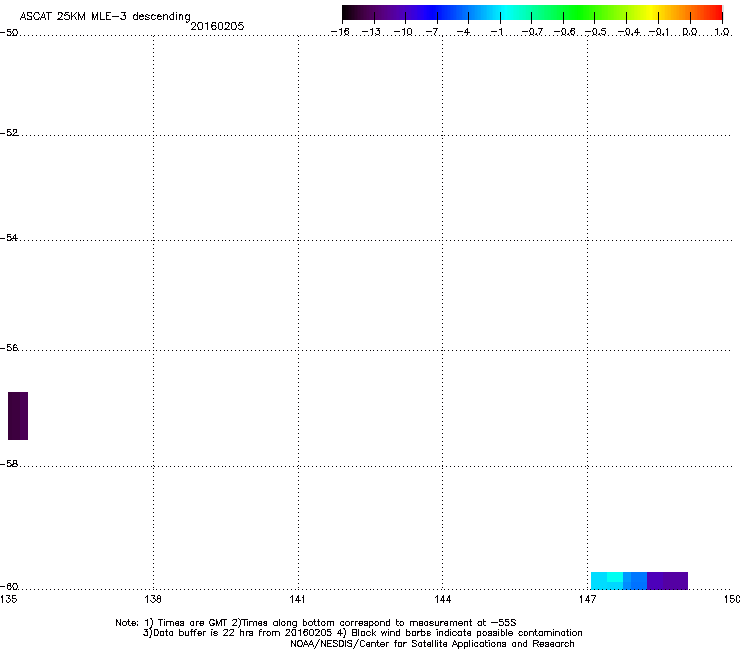Click the note line 'Times are GMT'
This screenshot has width=740, height=650.
pyautogui.click(x=193, y=623)
